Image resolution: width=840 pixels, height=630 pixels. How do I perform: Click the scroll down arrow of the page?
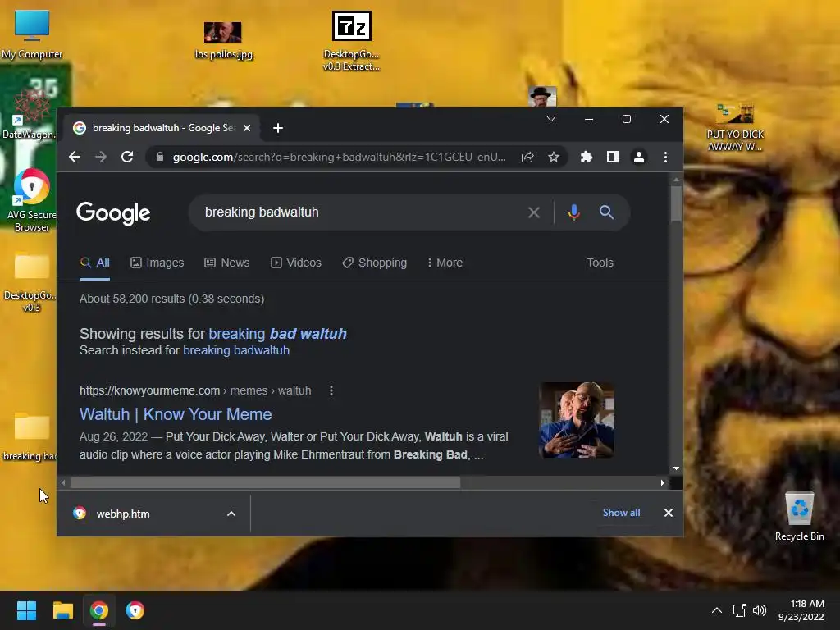pyautogui.click(x=676, y=468)
